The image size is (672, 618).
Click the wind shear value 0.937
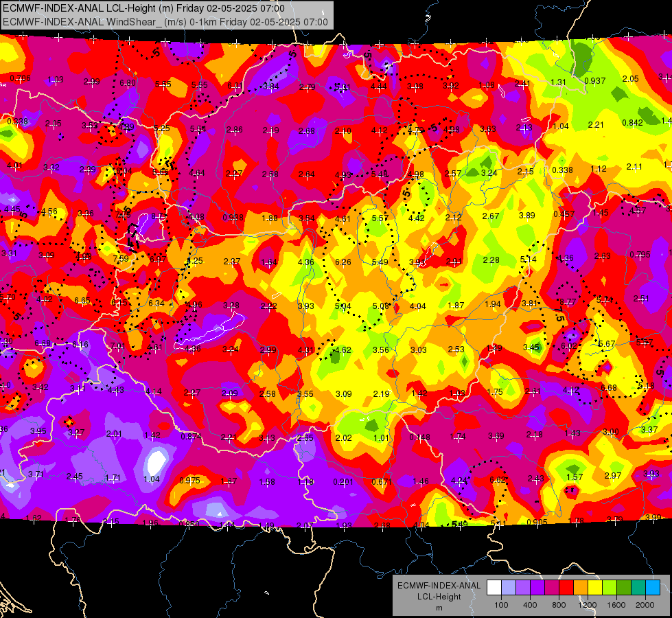pyautogui.click(x=595, y=80)
